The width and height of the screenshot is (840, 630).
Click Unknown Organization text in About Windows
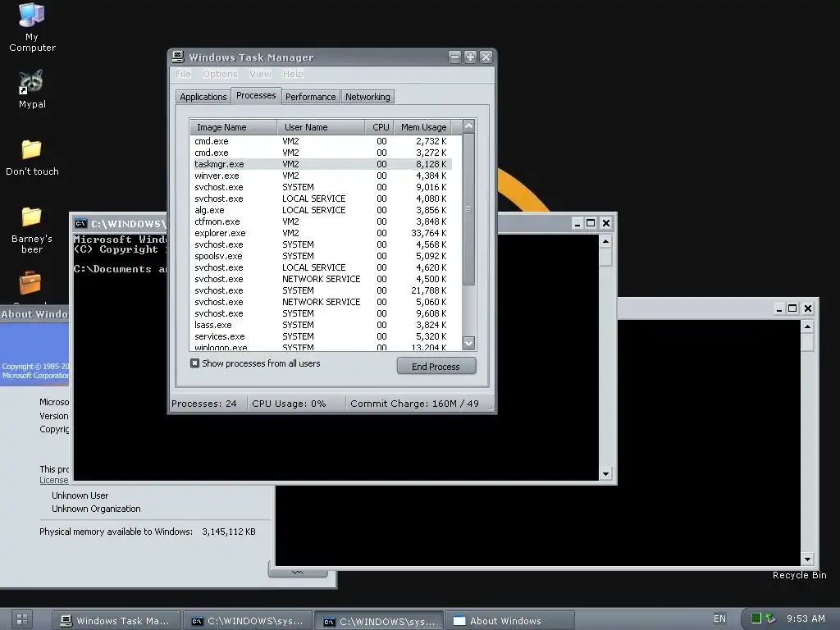coord(97,509)
